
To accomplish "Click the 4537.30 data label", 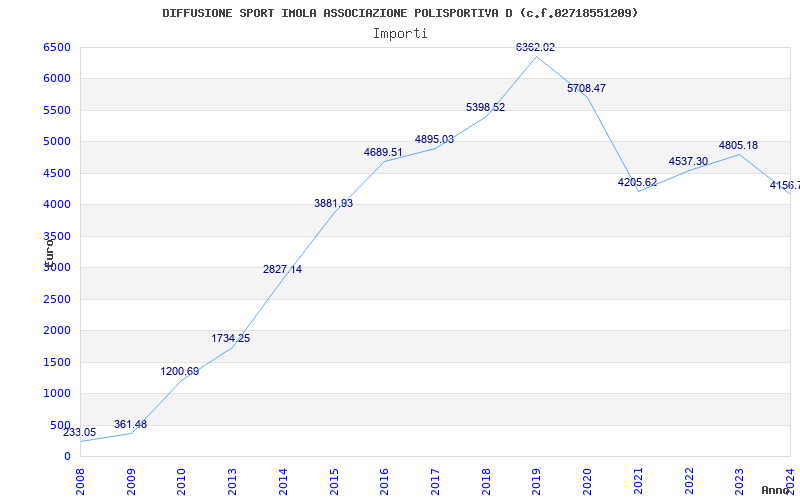I will click(688, 162).
